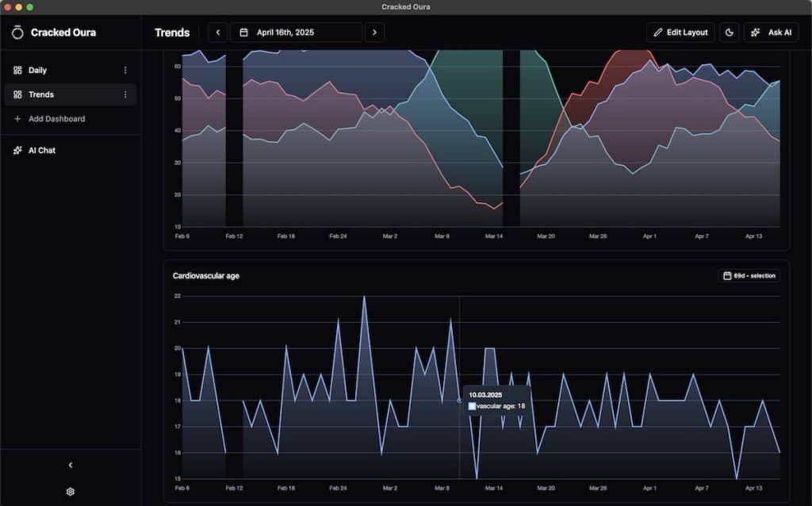Open the 69d selection range dropdown
812x506 pixels.
pos(749,275)
